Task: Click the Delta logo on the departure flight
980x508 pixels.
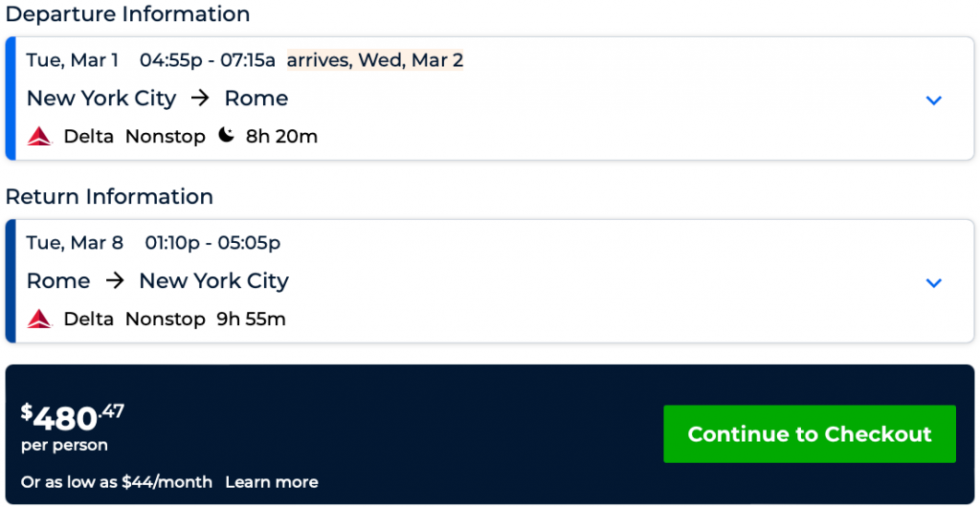Action: (39, 137)
